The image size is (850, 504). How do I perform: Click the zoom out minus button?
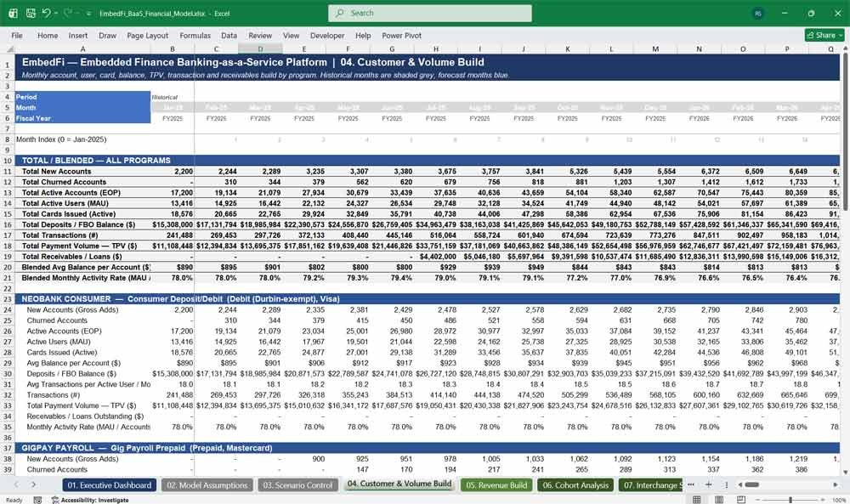pyautogui.click(x=759, y=499)
